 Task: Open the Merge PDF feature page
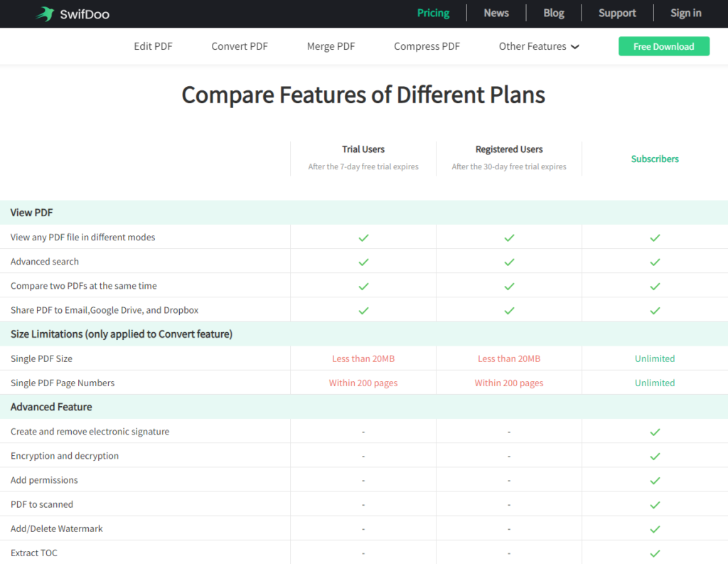[331, 46]
